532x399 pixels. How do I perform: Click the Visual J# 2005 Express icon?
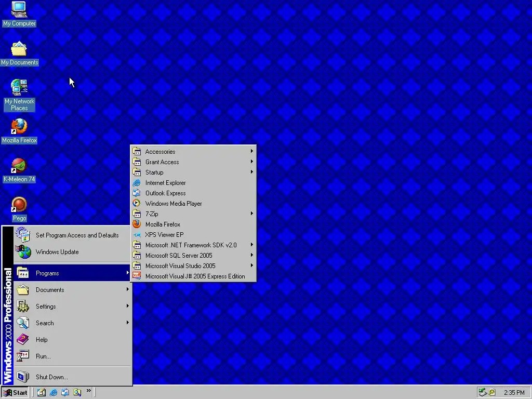coord(137,276)
